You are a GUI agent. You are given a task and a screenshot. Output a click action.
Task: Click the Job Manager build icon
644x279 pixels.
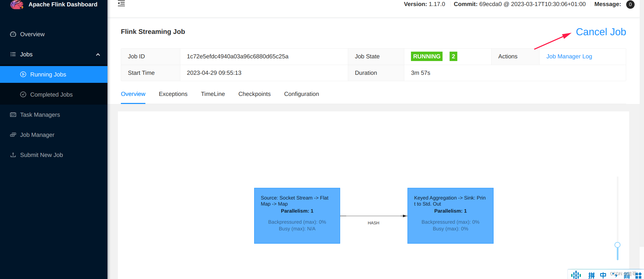point(13,135)
